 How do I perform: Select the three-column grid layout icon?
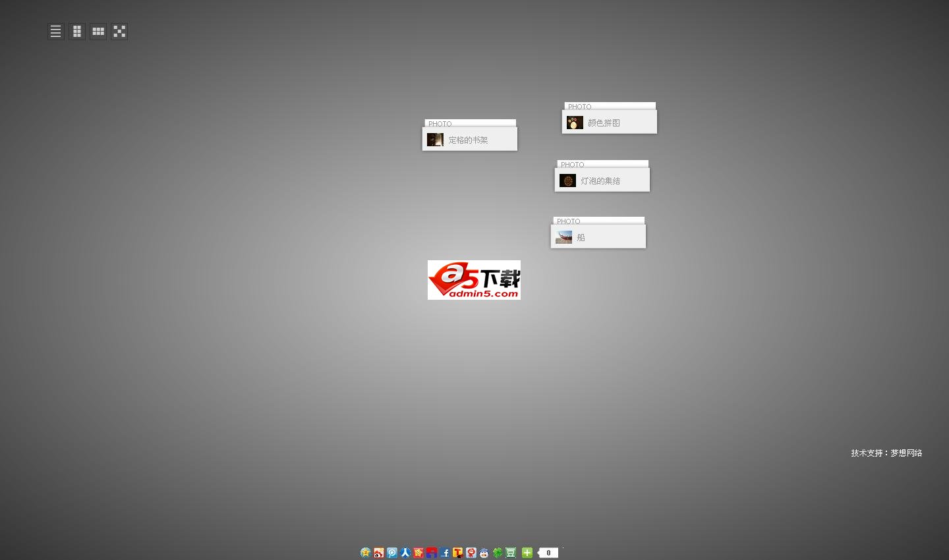98,32
